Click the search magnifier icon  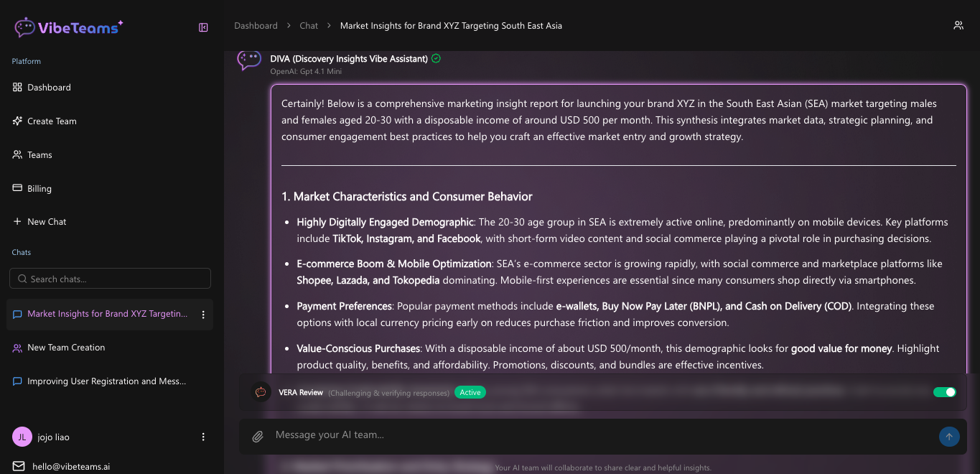pos(22,279)
